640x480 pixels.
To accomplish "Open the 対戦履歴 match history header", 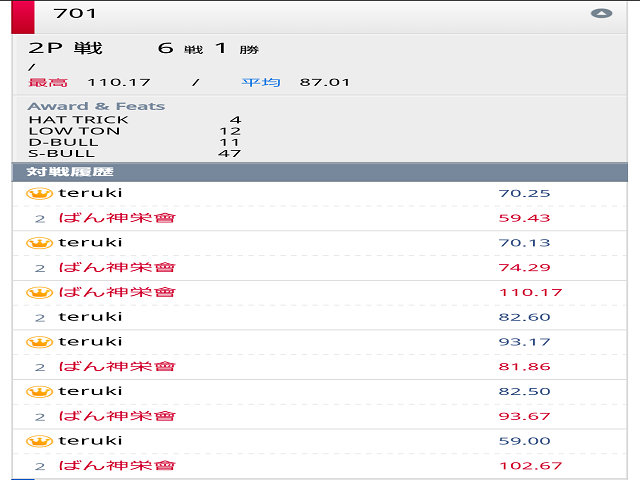I will click(60, 172).
